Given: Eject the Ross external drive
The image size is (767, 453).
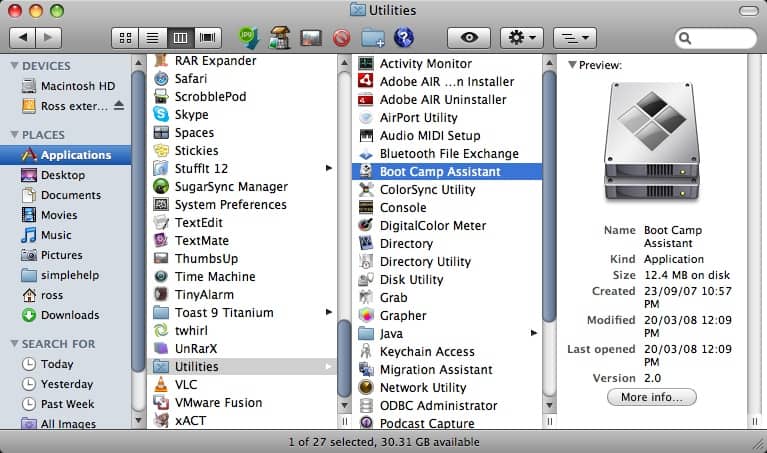Looking at the screenshot, I should (x=120, y=106).
